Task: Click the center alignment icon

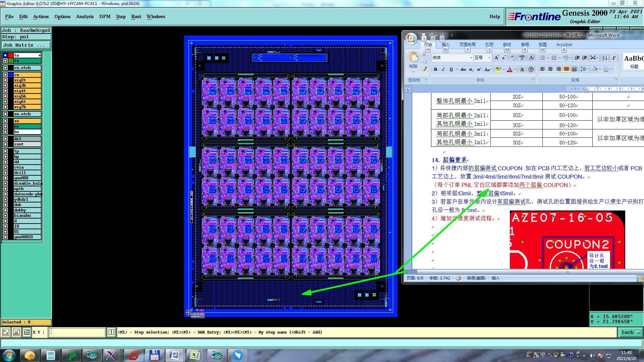Action: pos(550,69)
